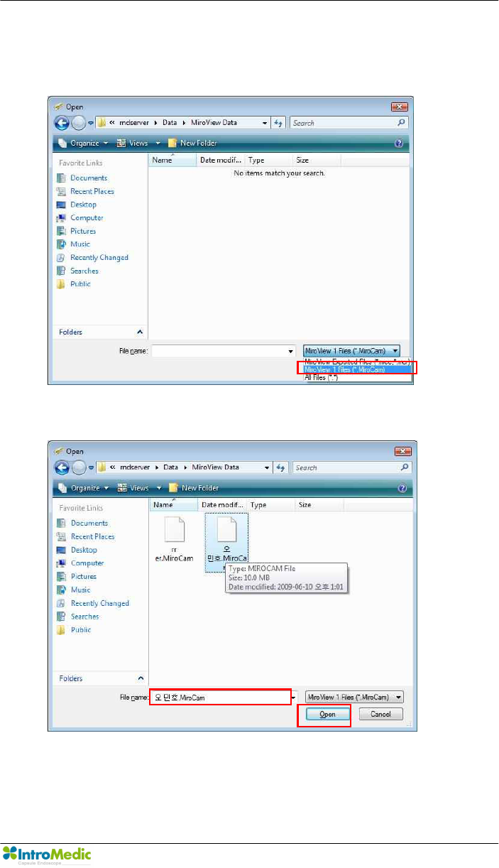This screenshot has width=499, height=868.
Task: Click the Back arrow in the lower Open dialog
Action: coord(61,467)
